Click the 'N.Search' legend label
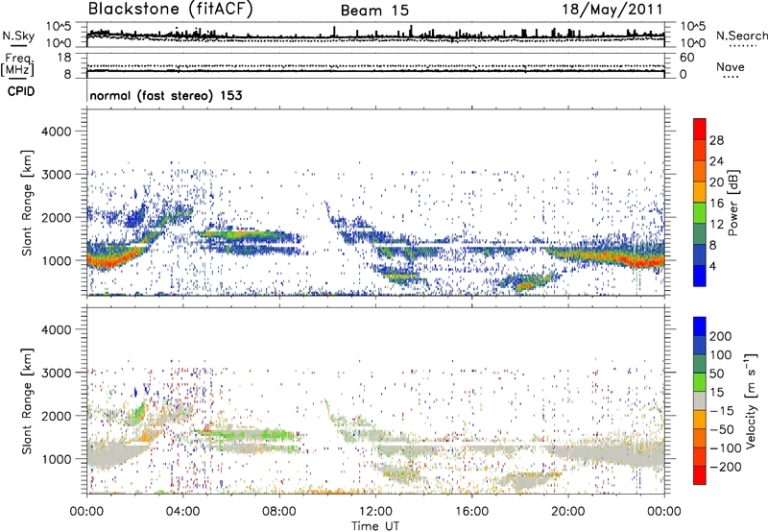768x532 pixels. point(741,36)
